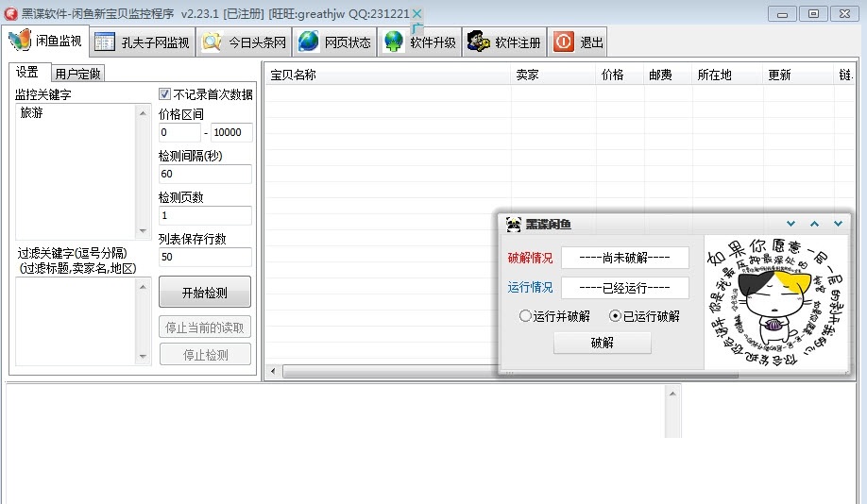The height and width of the screenshot is (504, 867).
Task: Click the 退出 exit button
Action: pos(577,42)
